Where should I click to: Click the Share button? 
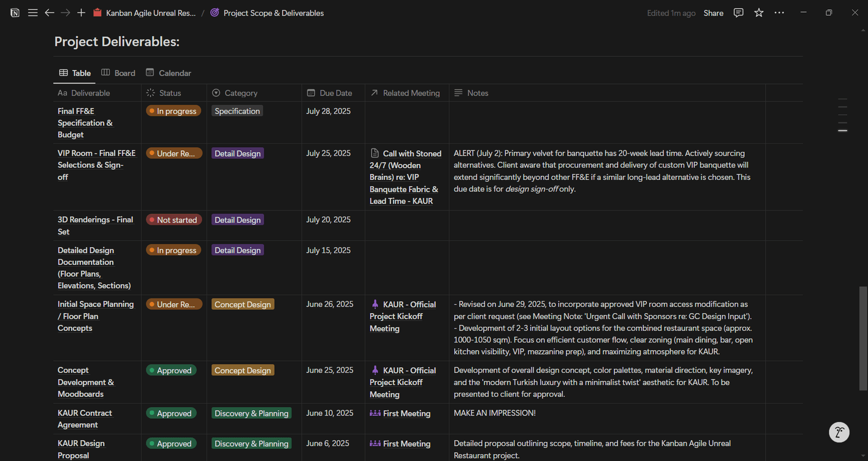coord(713,13)
